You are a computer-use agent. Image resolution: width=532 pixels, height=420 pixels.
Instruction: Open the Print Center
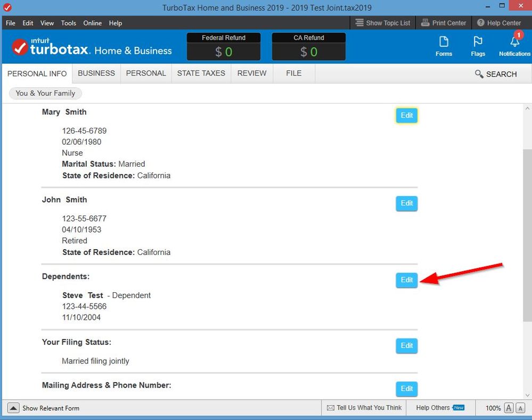click(x=444, y=23)
